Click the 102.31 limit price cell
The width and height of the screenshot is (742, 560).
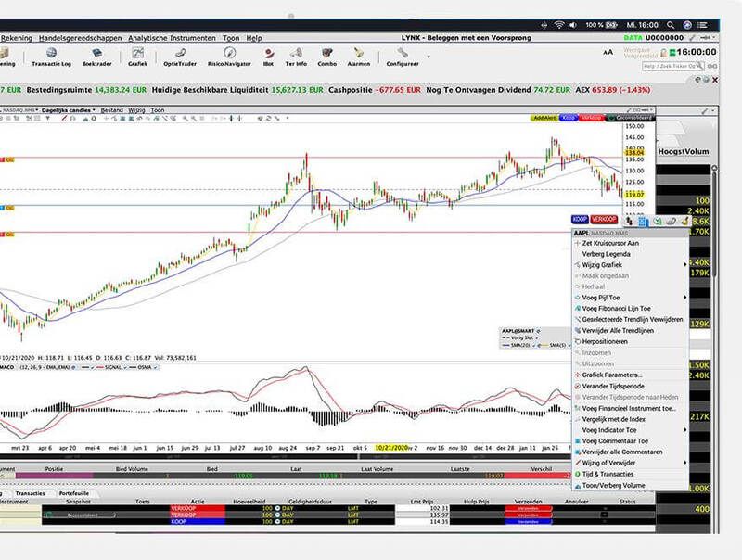coord(422,508)
